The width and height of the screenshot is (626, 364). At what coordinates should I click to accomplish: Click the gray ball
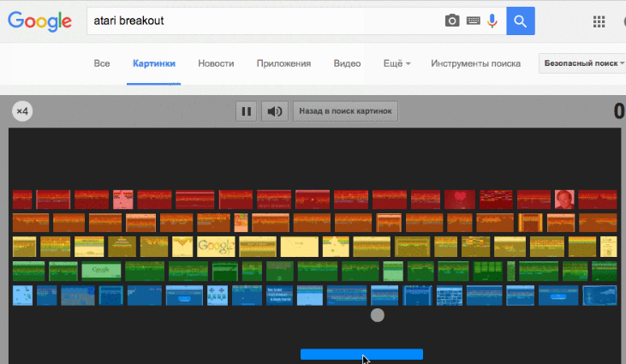(x=378, y=315)
